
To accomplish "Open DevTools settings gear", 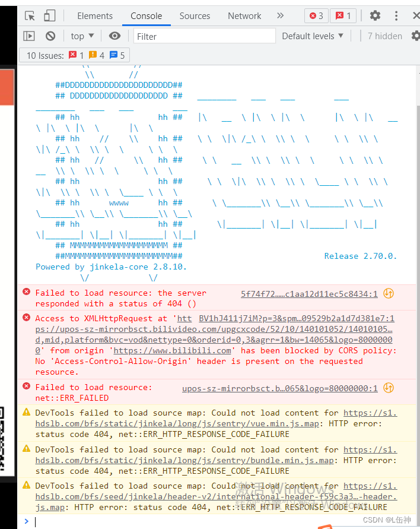I will pyautogui.click(x=375, y=15).
